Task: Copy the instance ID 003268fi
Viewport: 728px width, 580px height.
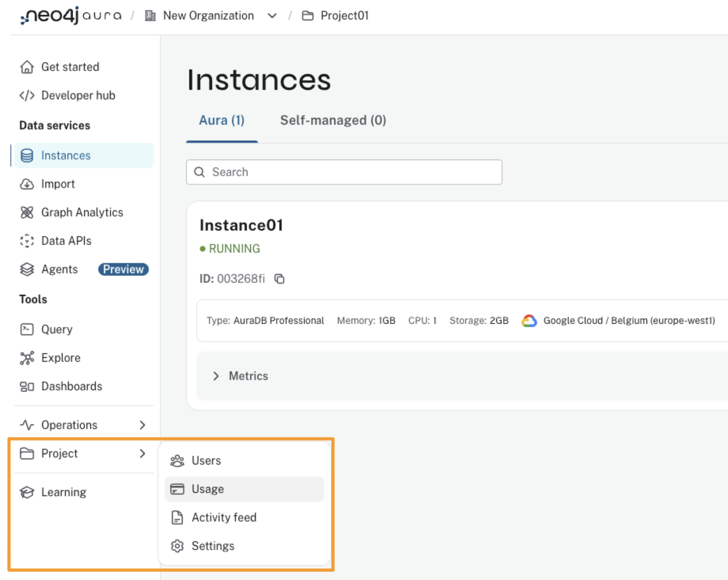Action: click(279, 279)
